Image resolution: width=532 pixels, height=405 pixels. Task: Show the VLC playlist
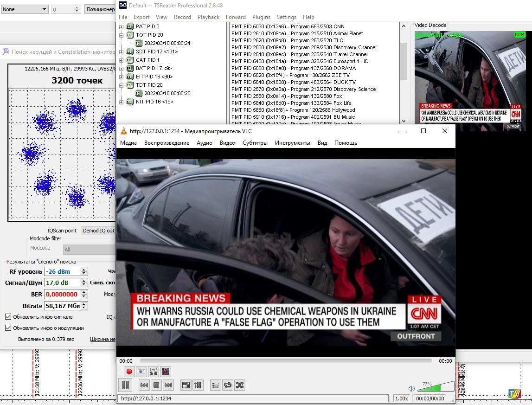(x=215, y=385)
